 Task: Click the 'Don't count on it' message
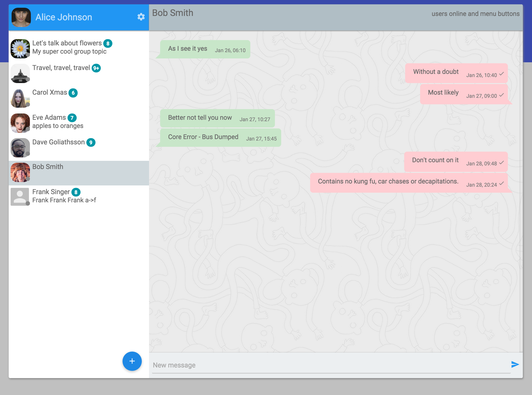click(x=456, y=162)
